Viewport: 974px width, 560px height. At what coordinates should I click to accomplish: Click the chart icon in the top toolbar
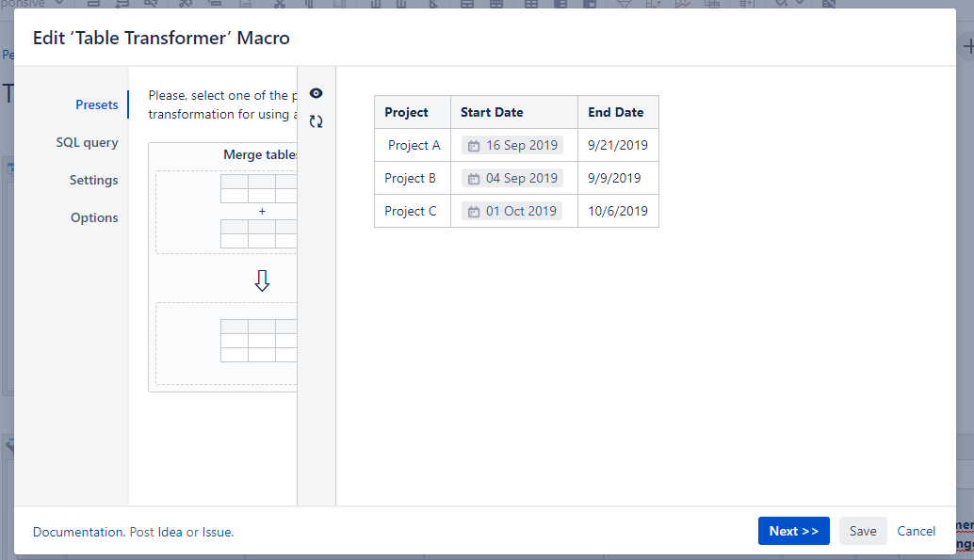[683, 4]
